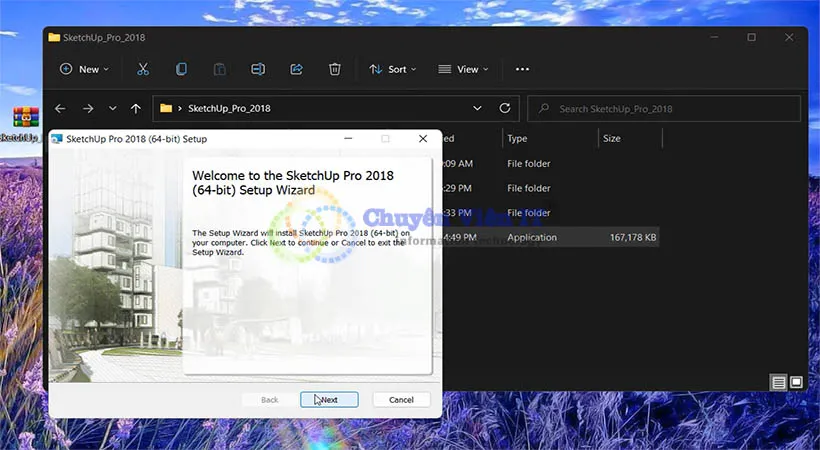Expand the Sort options dropdown
The width and height of the screenshot is (820, 450).
tap(394, 69)
